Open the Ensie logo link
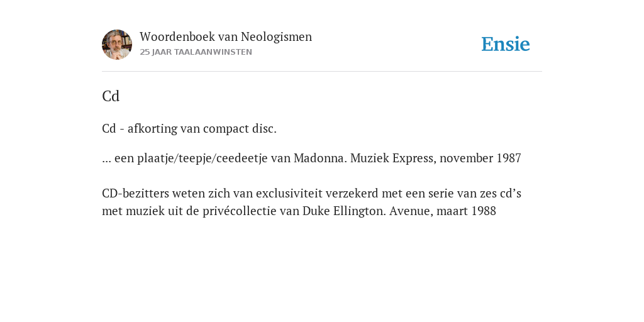This screenshot has width=644, height=322. pyautogui.click(x=506, y=45)
